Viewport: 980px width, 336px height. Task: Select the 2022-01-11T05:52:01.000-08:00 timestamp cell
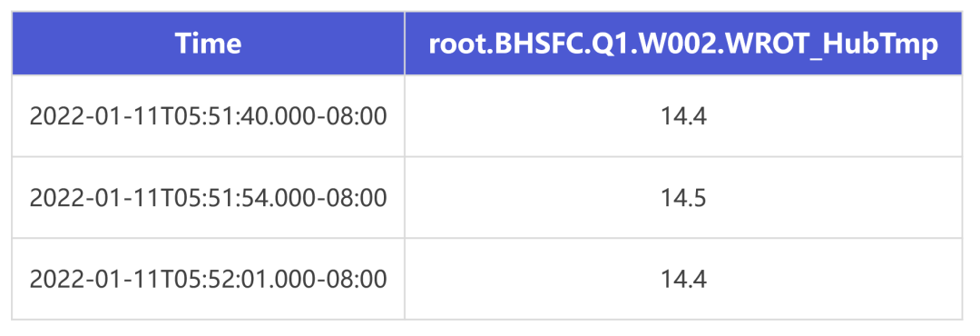click(208, 279)
